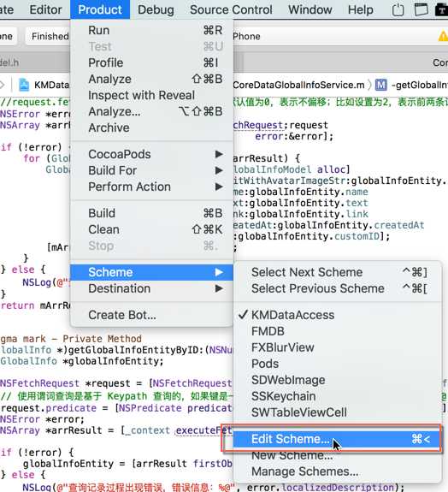Select the SDWebImage scheme

tap(337, 380)
